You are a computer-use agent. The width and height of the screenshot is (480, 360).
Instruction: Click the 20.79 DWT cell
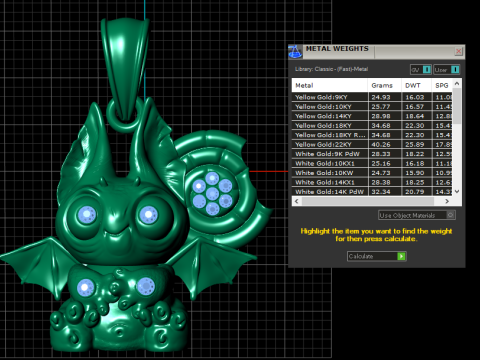[416, 192]
